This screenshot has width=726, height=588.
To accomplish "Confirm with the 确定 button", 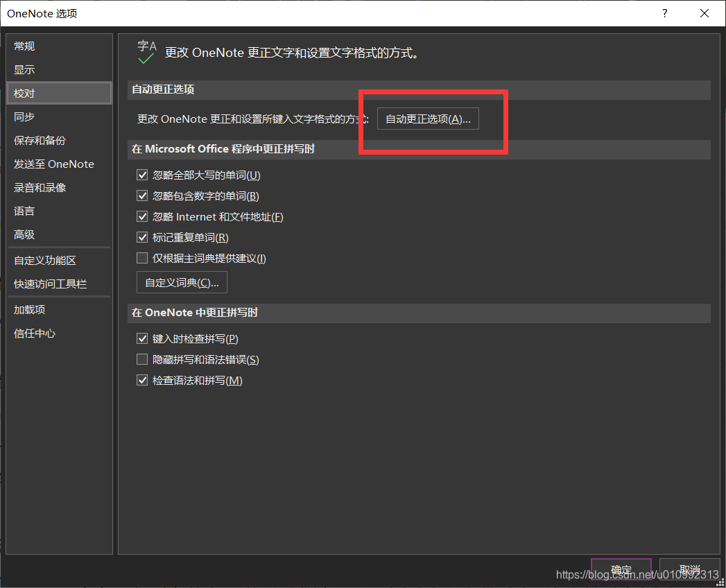I will 621,569.
